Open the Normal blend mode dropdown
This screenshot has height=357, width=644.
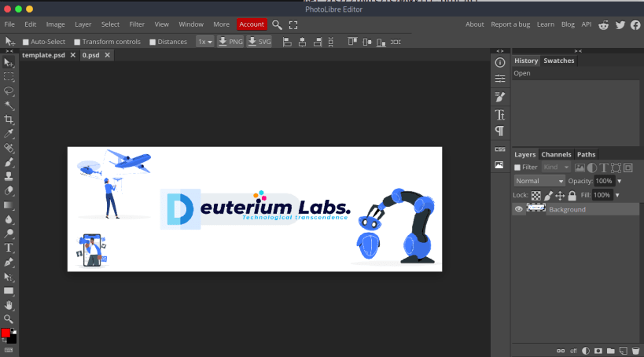coord(539,181)
